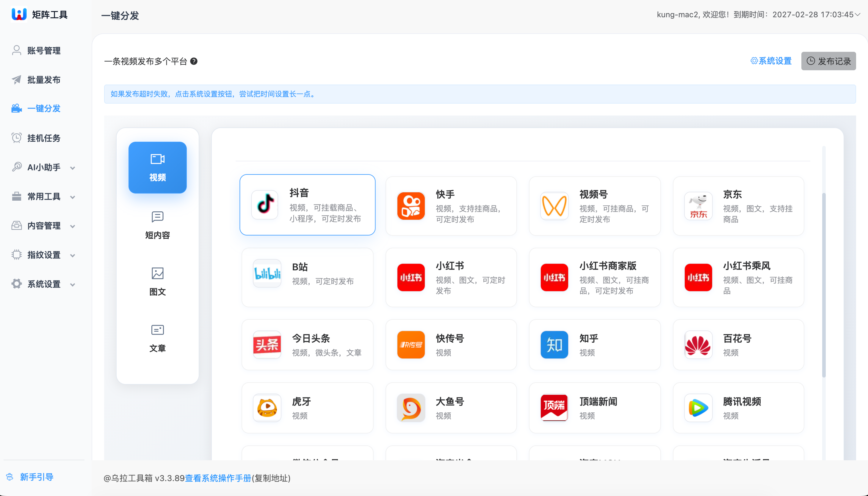Click the 新手引导 guide icon
Viewport: 868px width, 496px height.
10,477
